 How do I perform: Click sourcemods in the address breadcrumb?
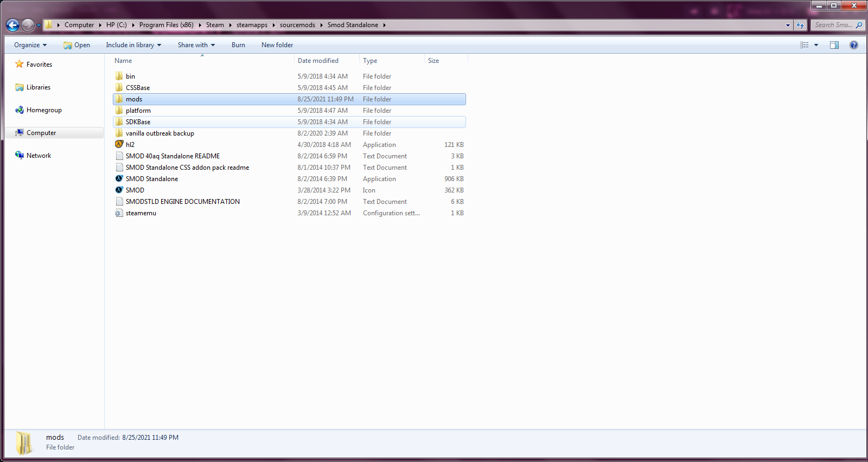point(297,25)
